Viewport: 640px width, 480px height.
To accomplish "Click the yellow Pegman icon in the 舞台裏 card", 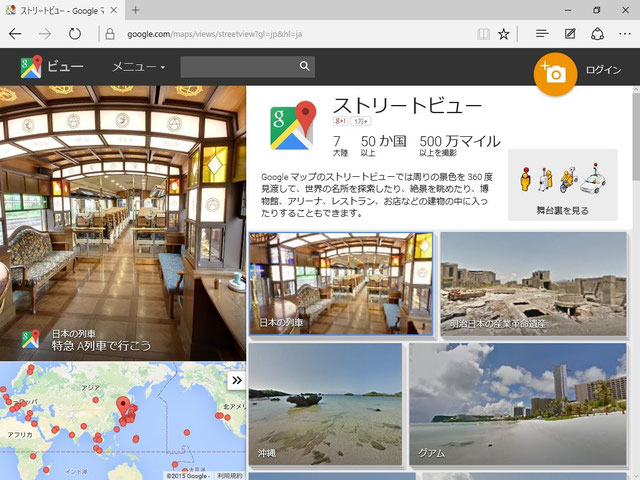I will tap(526, 179).
